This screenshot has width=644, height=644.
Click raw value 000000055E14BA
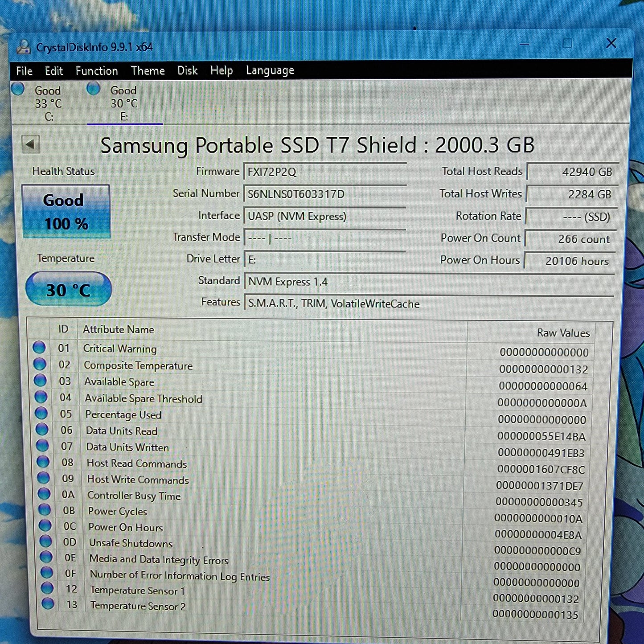[541, 436]
